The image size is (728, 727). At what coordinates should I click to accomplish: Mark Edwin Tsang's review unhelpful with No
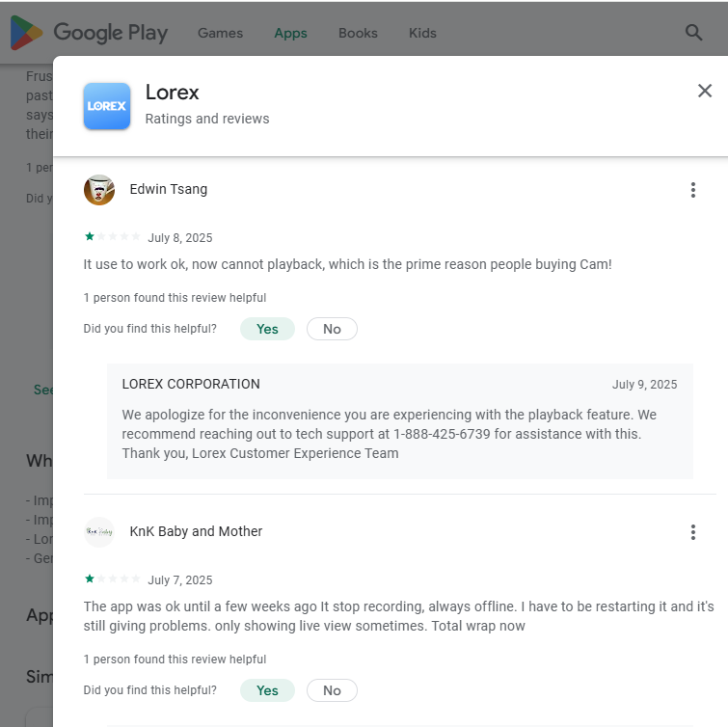pyautogui.click(x=332, y=329)
